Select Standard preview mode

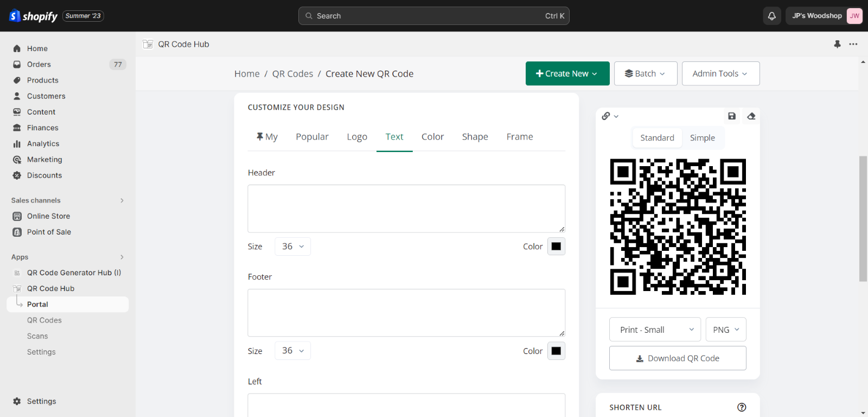(657, 138)
